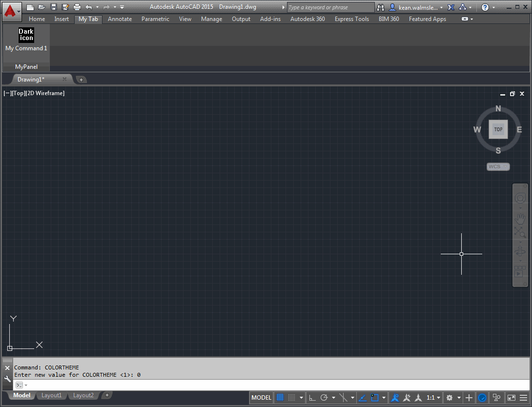Open the WCS coordinate system dropdown

click(x=498, y=166)
